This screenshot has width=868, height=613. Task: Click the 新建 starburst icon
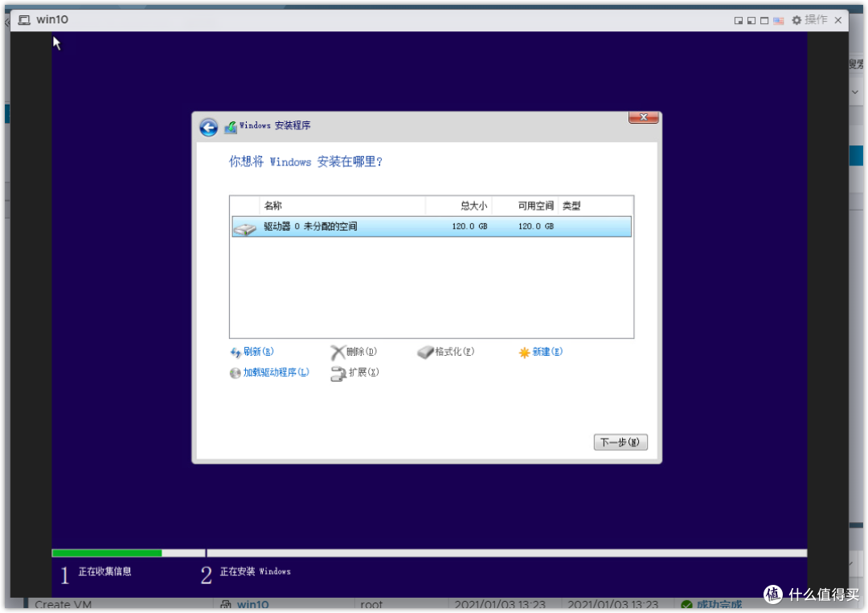(x=524, y=353)
